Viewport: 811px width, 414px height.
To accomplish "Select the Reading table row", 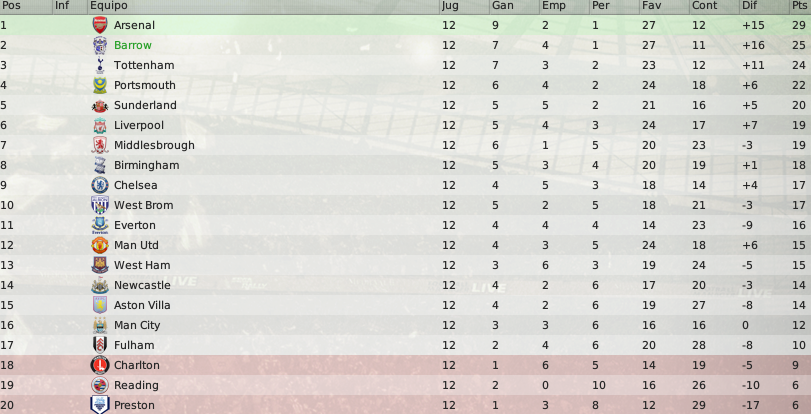I will coord(406,385).
